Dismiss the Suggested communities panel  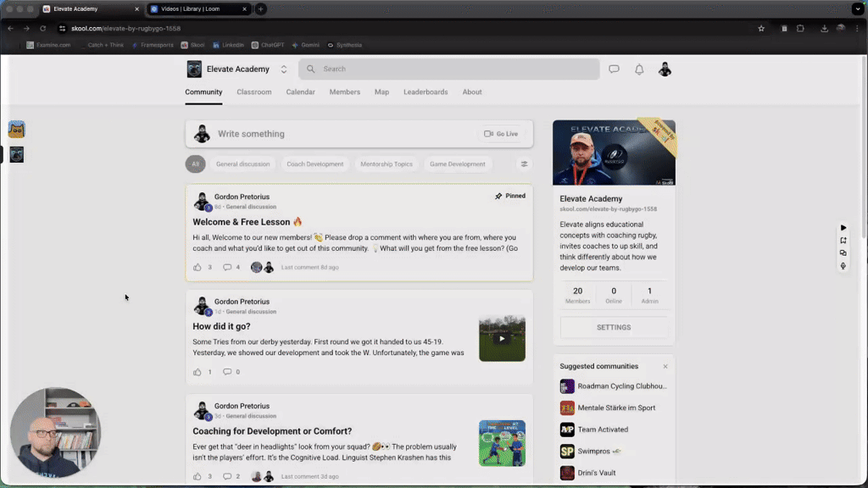[x=665, y=366]
